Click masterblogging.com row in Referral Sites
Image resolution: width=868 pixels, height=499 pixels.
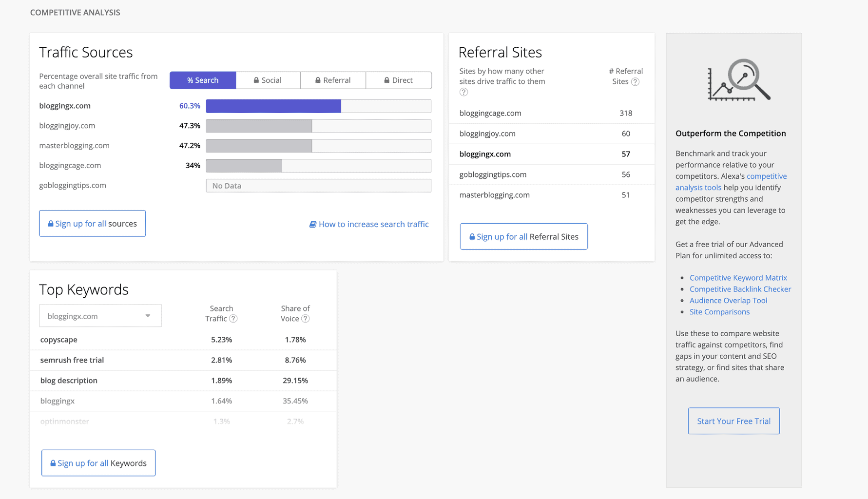pos(552,195)
